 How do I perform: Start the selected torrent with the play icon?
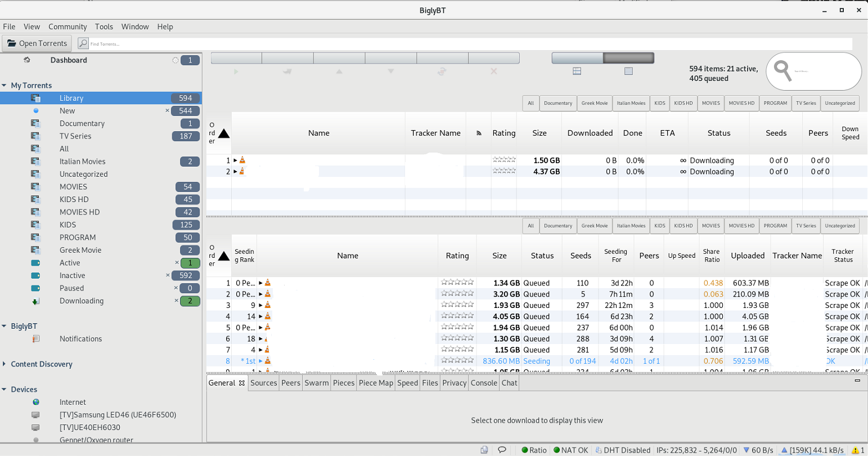(236, 71)
